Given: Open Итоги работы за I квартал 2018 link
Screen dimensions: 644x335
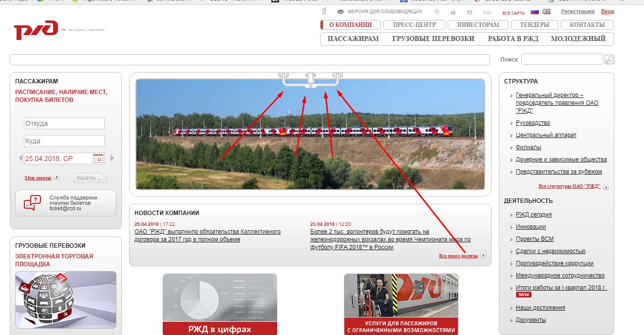Looking at the screenshot, I should click(x=562, y=288).
